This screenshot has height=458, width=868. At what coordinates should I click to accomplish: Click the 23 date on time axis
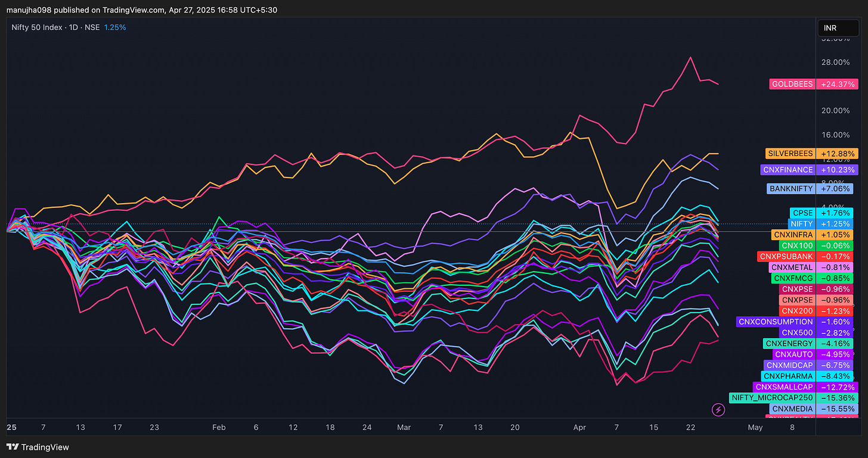coord(154,427)
